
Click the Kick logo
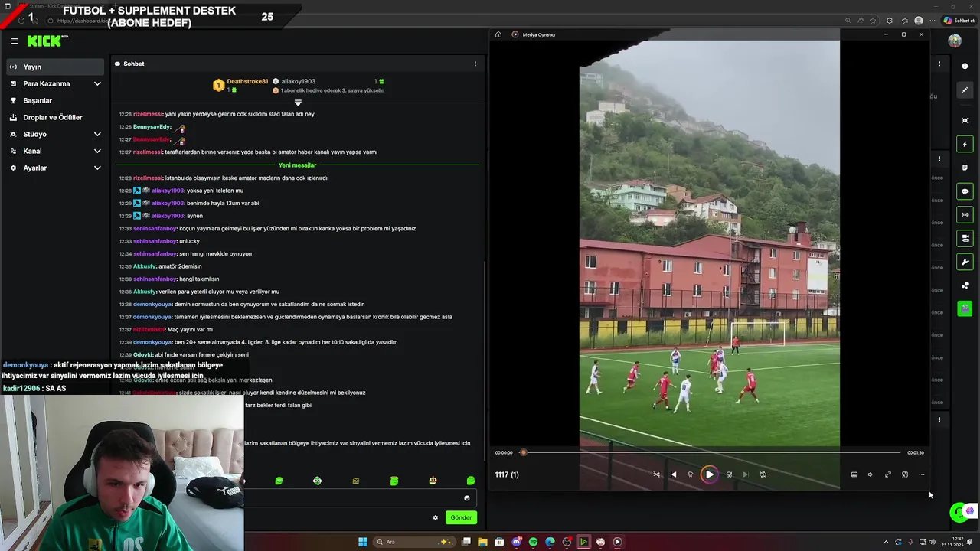(46, 41)
